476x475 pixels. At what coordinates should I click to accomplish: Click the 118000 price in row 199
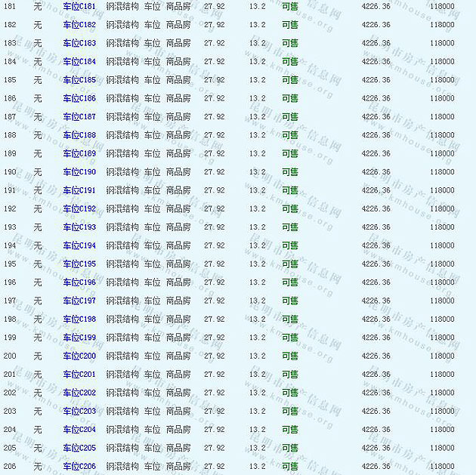coord(442,338)
